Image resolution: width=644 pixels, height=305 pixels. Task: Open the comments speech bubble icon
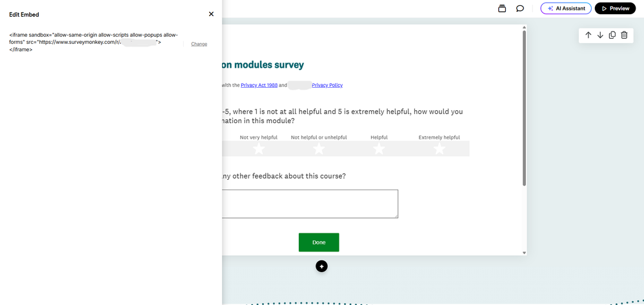tap(519, 8)
